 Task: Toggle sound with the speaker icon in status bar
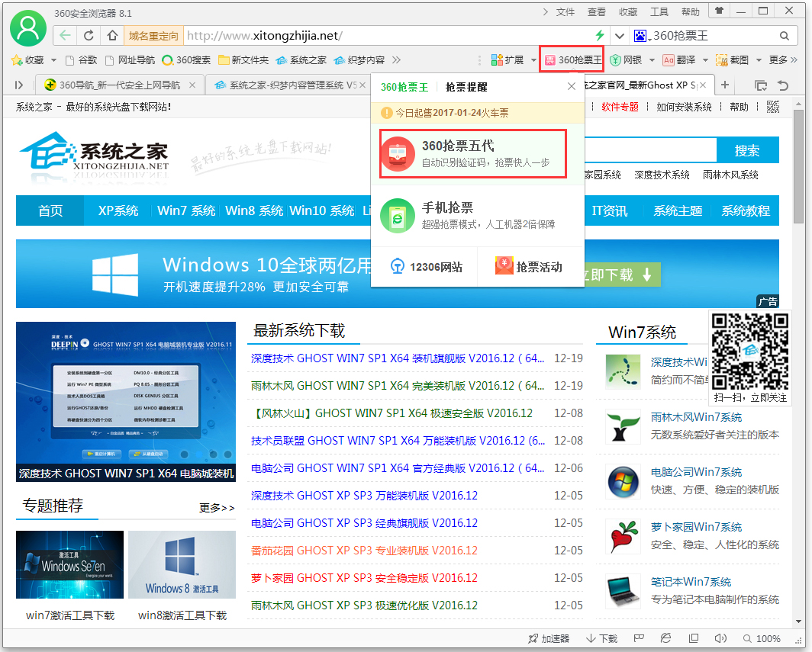pyautogui.click(x=720, y=638)
